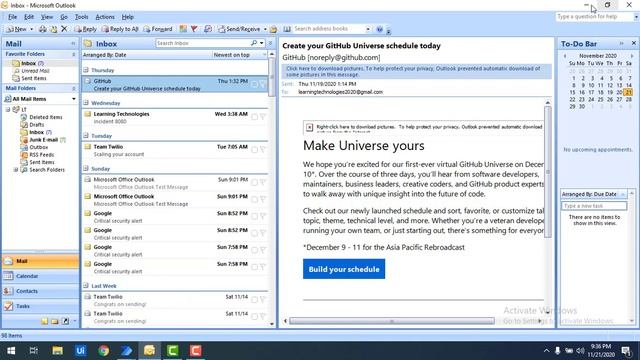The height and width of the screenshot is (360, 640).
Task: Click the Folder List icon in the navigation pane
Action: point(55,321)
